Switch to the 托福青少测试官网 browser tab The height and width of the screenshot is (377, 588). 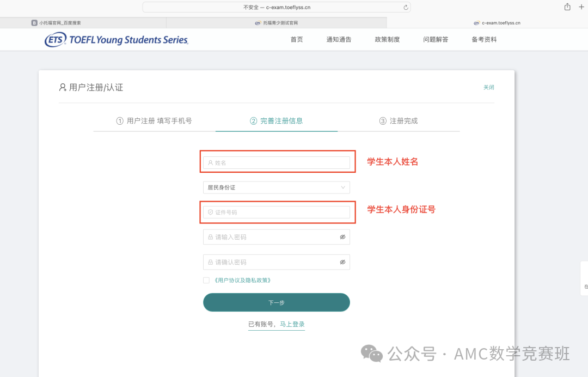tap(277, 23)
